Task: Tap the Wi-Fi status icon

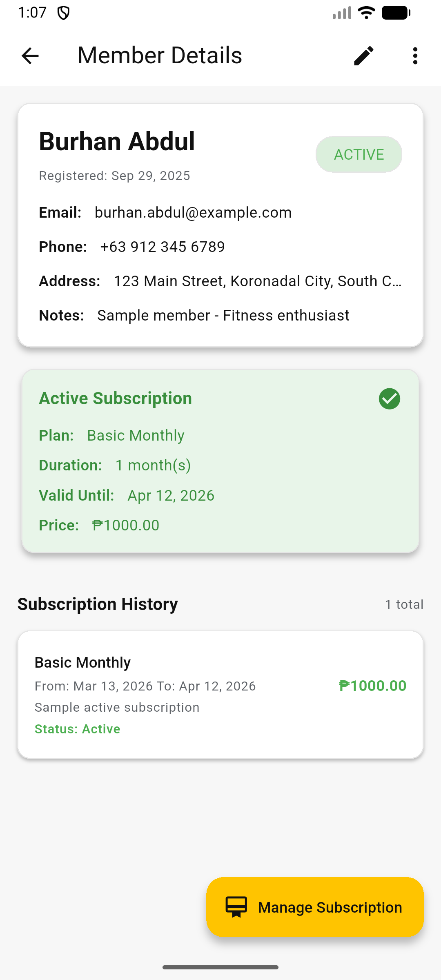Action: (x=366, y=13)
